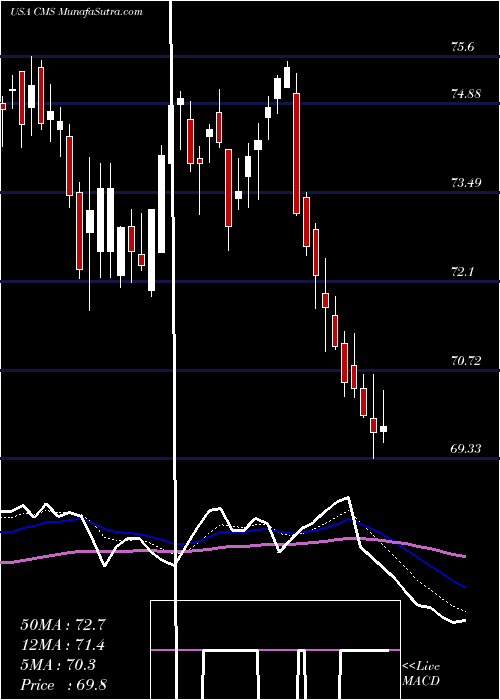Click the 70.72 price level label
500x700 pixels.
click(x=467, y=360)
